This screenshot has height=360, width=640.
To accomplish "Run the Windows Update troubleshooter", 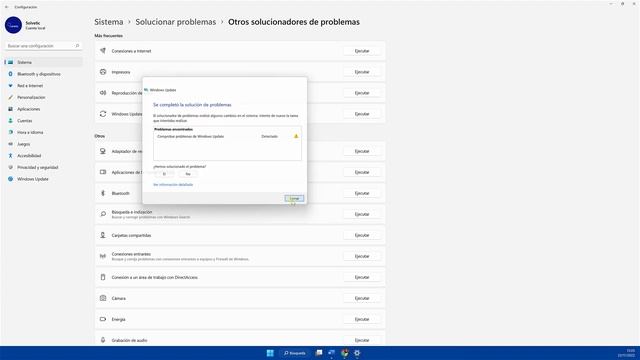I will 362,114.
